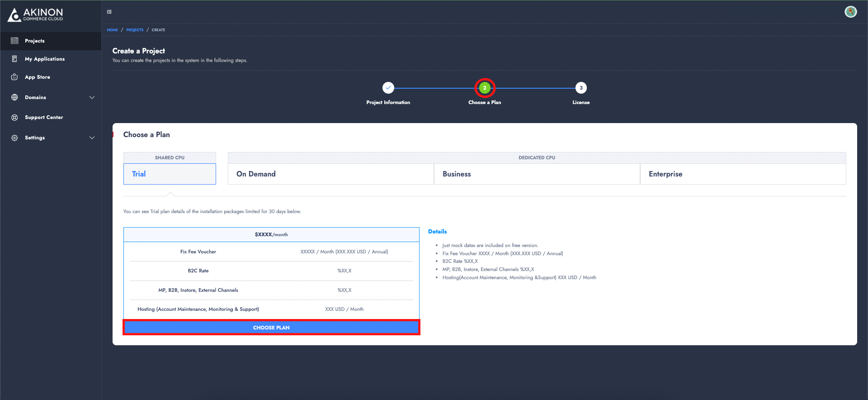Click the Support Center lifebuoy icon
The width and height of the screenshot is (868, 400).
tap(14, 117)
